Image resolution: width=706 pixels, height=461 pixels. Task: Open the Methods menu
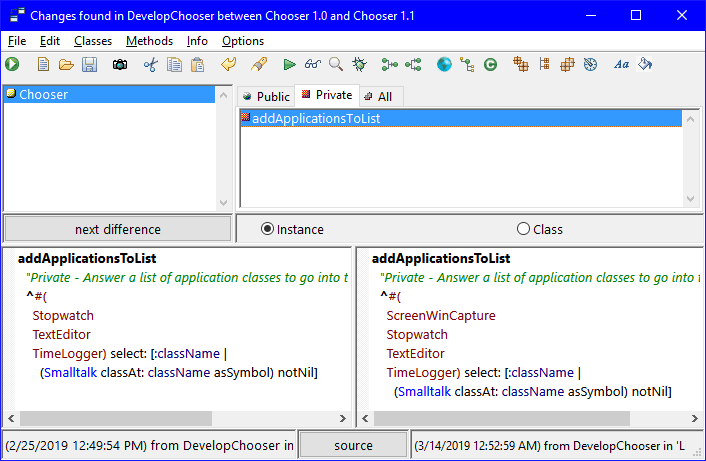tap(149, 41)
